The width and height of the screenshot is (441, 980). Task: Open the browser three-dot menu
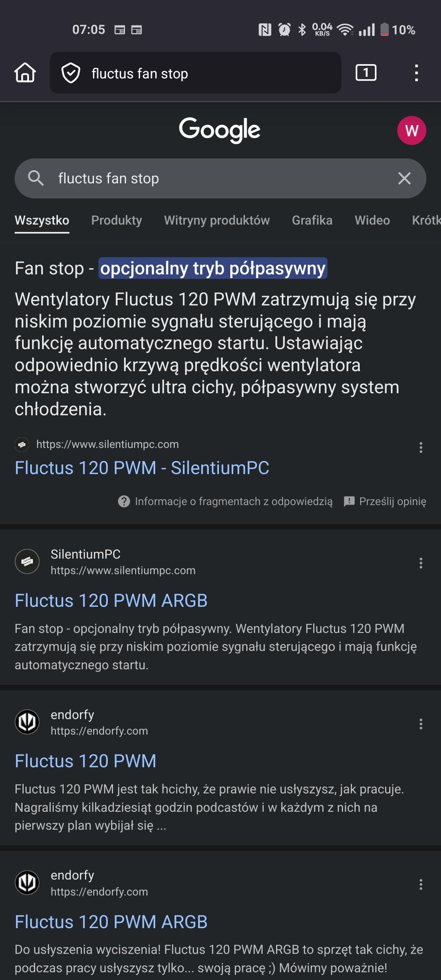pyautogui.click(x=416, y=73)
